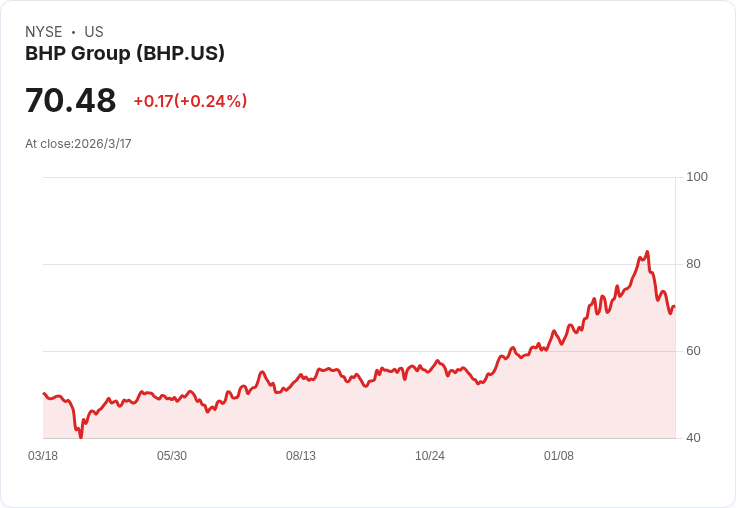Click the highest peak of the price line
Image resolution: width=736 pixels, height=508 pixels.
648,252
